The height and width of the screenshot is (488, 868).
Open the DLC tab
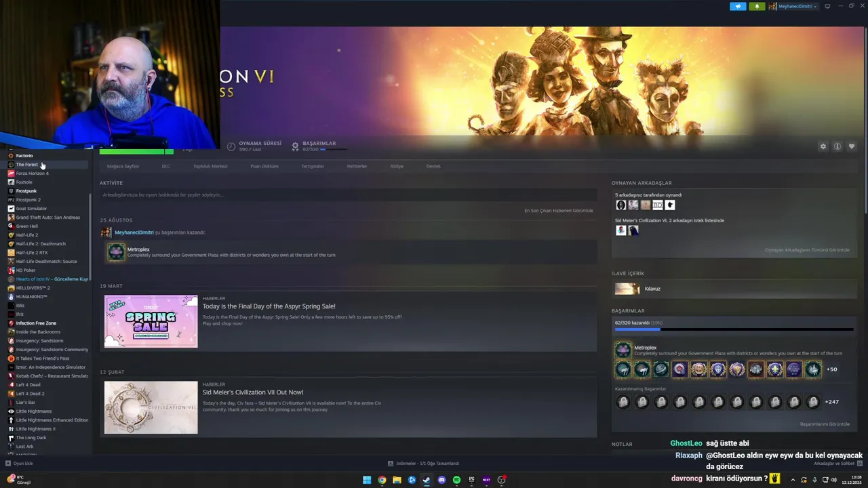(x=166, y=166)
